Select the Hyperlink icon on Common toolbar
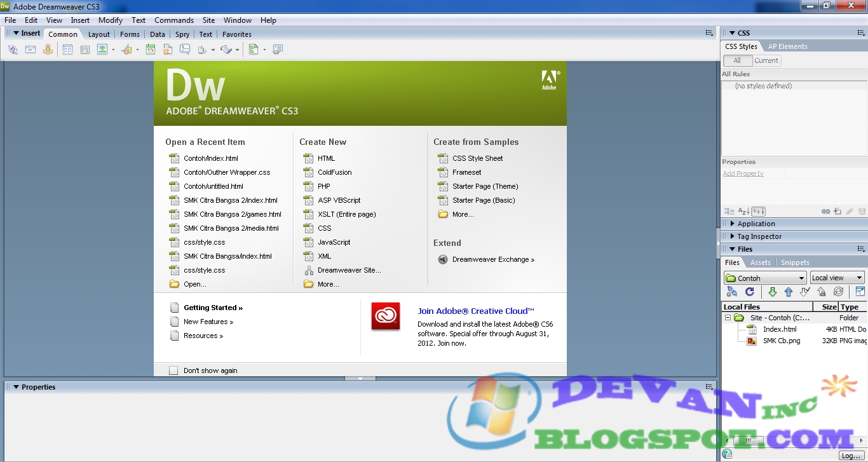The height and width of the screenshot is (462, 868). (x=12, y=49)
